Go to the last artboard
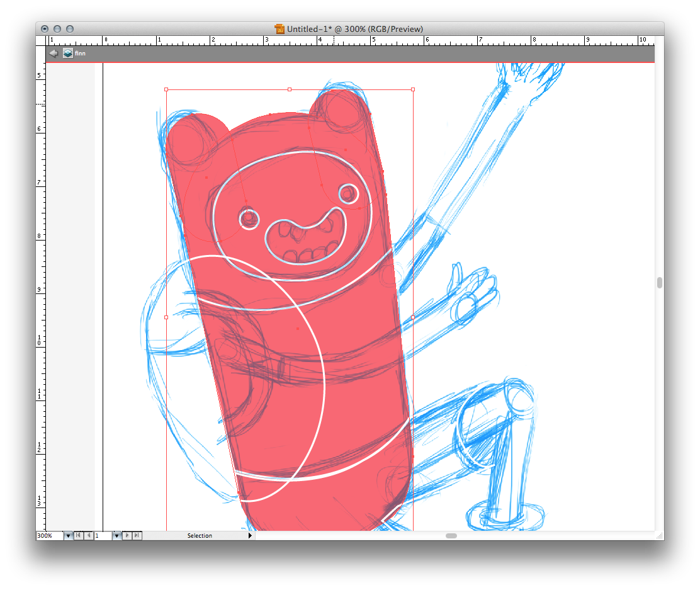The height and width of the screenshot is (590, 700). 137,536
